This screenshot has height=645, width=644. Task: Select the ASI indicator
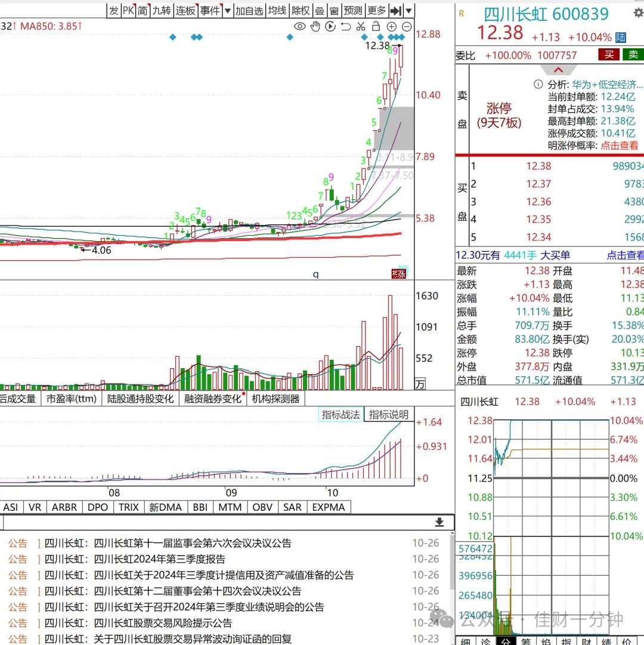(11, 507)
